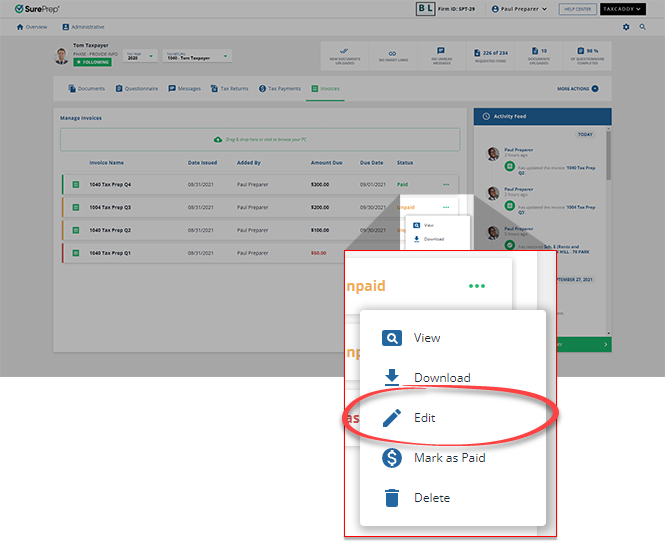Click the search magnifier in header

[642, 27]
